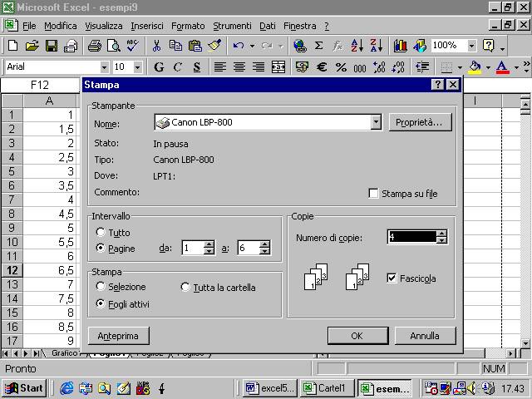Cut selection with the scissors icon
532x399 pixels.
156,46
